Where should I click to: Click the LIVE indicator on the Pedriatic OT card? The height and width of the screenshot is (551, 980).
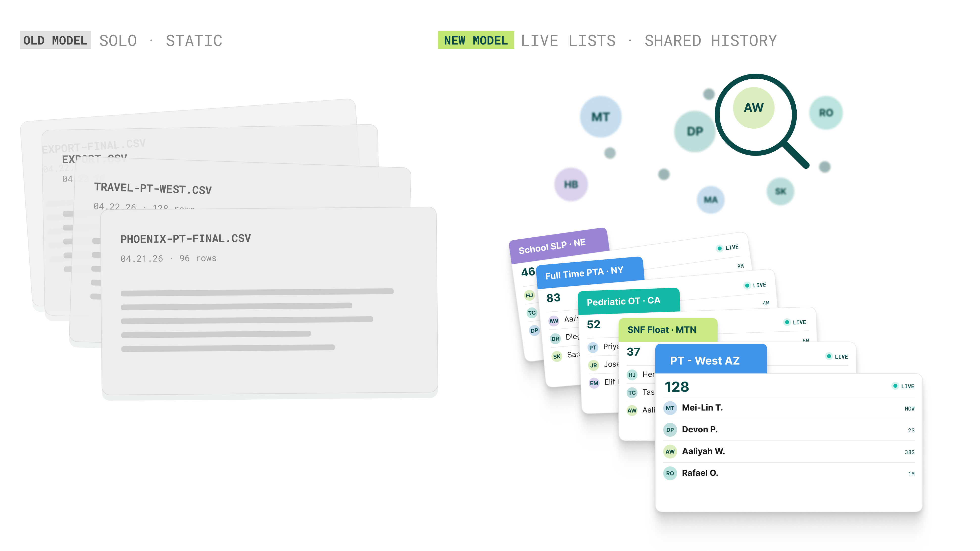pos(794,322)
